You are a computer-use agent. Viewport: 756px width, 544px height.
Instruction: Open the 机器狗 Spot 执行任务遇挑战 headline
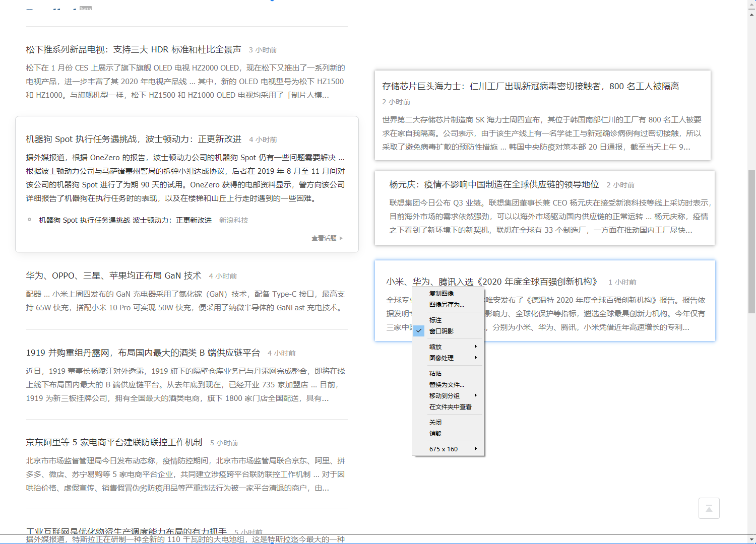click(x=134, y=139)
